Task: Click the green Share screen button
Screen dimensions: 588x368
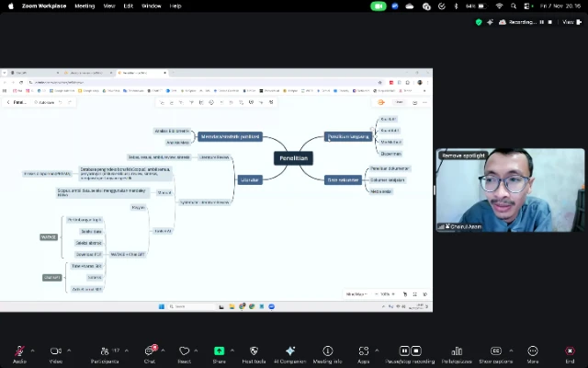Action: pyautogui.click(x=219, y=351)
